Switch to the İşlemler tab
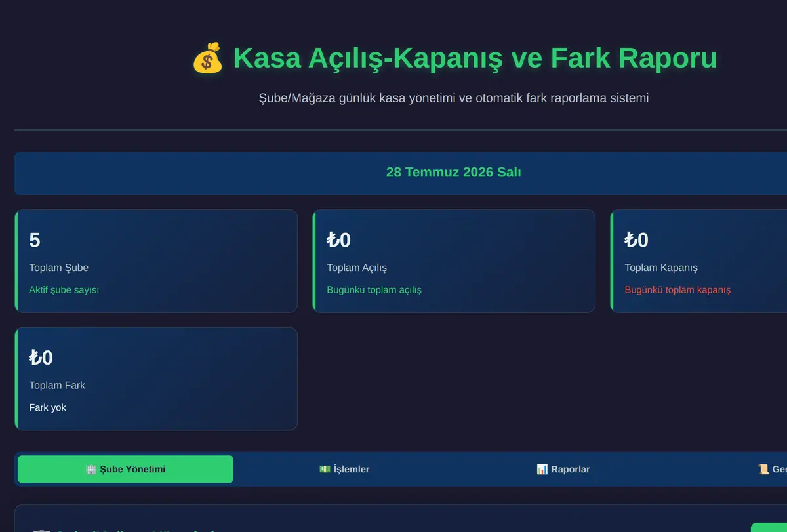The height and width of the screenshot is (532, 787). (x=344, y=470)
